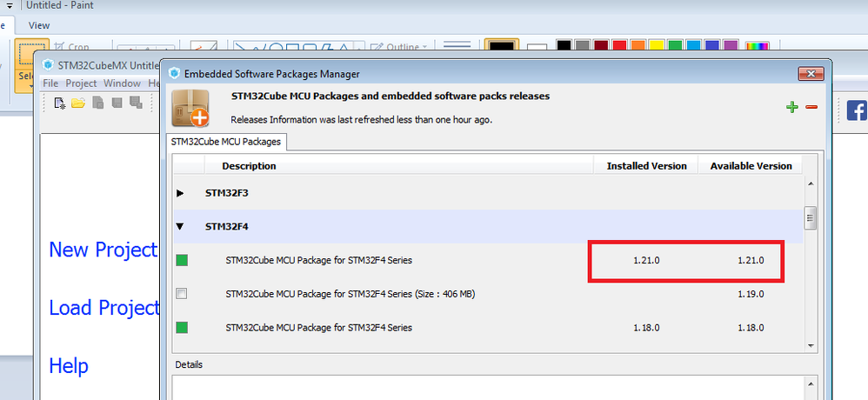
Task: Pick the green color swatch in Paint palette
Action: tap(675, 46)
